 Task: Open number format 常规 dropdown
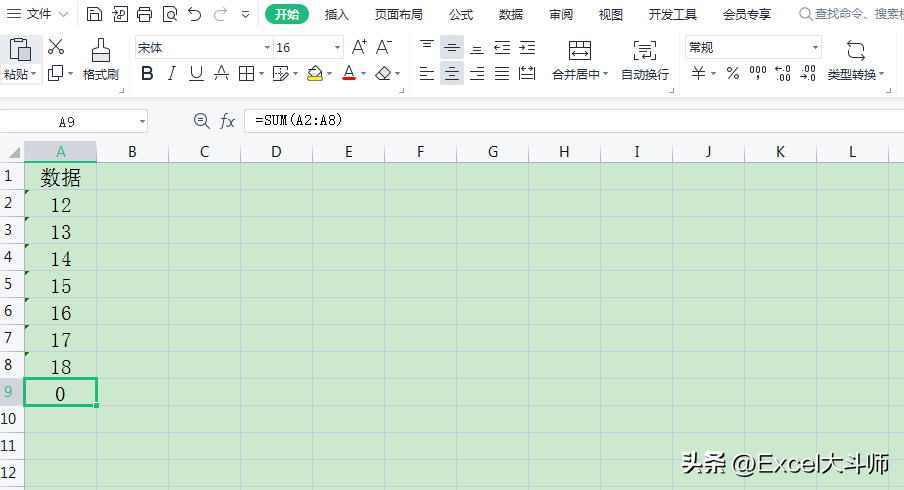tap(815, 47)
